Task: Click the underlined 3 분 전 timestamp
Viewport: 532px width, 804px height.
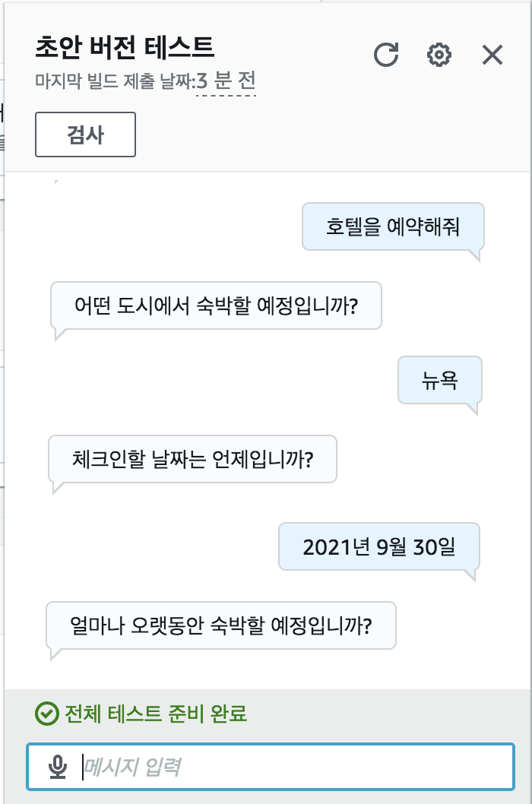Action: tap(226, 81)
